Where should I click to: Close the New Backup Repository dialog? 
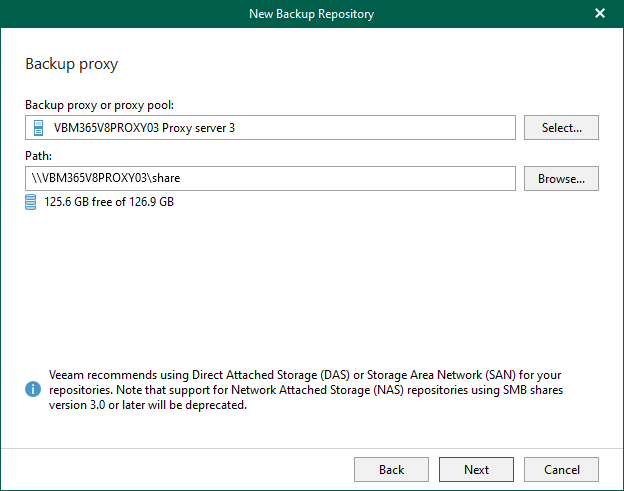pyautogui.click(x=600, y=13)
